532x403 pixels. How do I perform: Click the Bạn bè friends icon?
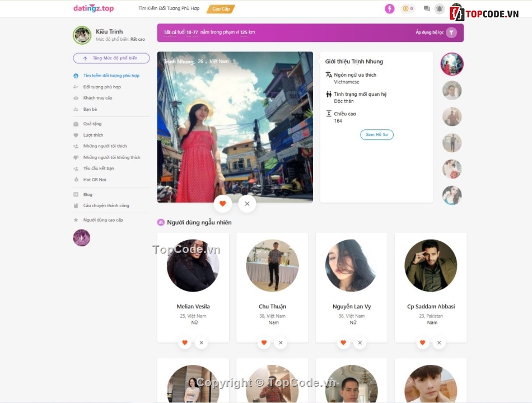pos(76,109)
